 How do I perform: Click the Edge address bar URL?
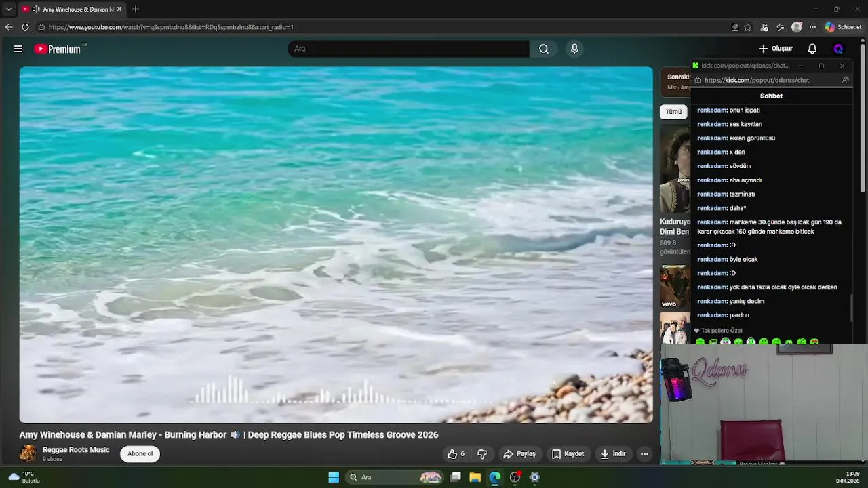(x=171, y=27)
